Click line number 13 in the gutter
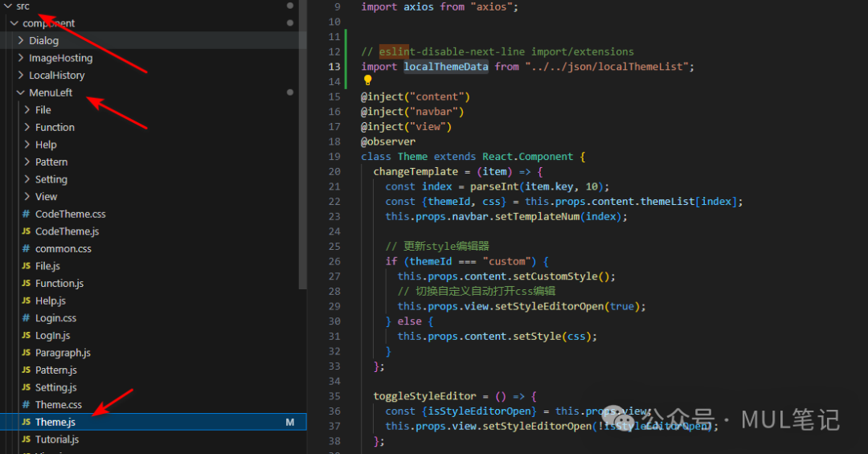 [x=334, y=67]
